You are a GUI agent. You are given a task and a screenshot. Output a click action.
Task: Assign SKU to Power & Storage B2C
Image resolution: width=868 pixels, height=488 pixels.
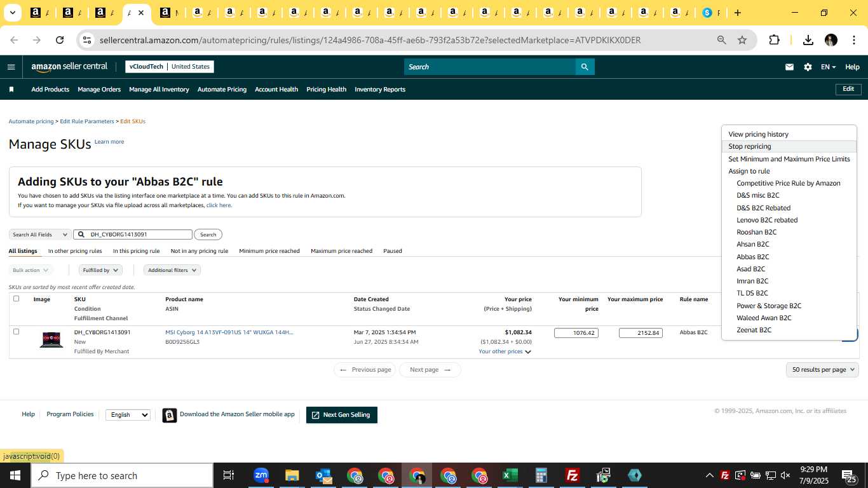pos(769,306)
